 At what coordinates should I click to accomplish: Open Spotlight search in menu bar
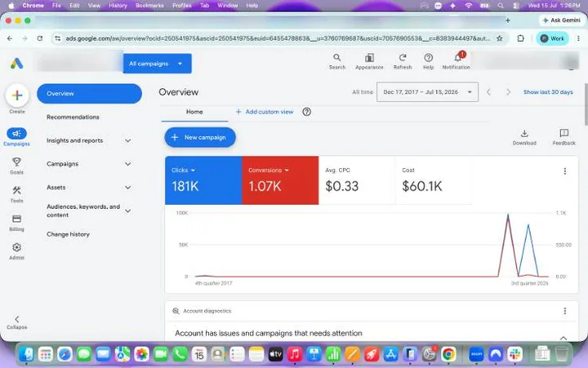pyautogui.click(x=501, y=6)
